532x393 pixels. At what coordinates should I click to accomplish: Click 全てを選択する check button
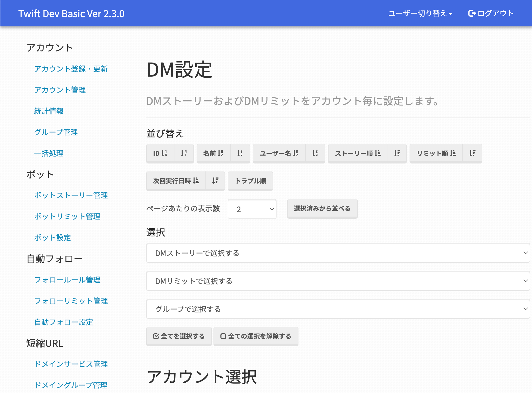[x=179, y=336]
